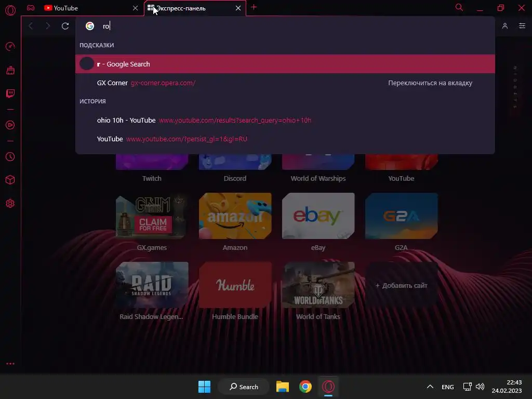Close the YouTube tab

pyautogui.click(x=136, y=8)
